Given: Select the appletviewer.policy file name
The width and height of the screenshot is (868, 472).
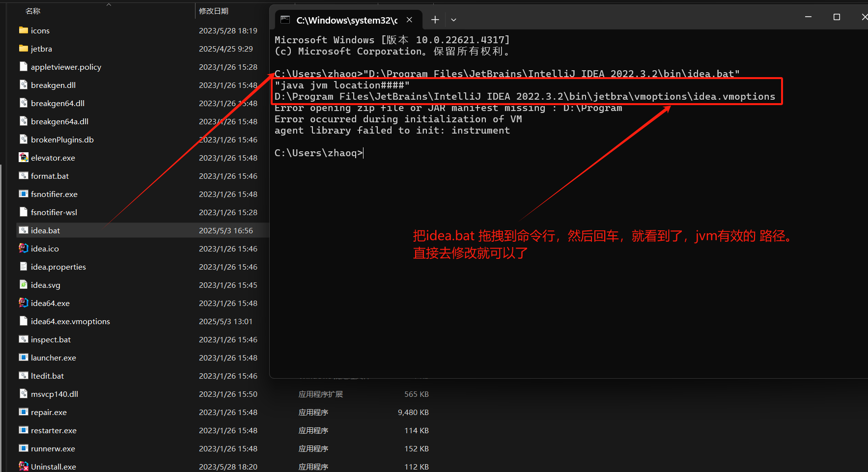Looking at the screenshot, I should click(x=66, y=67).
